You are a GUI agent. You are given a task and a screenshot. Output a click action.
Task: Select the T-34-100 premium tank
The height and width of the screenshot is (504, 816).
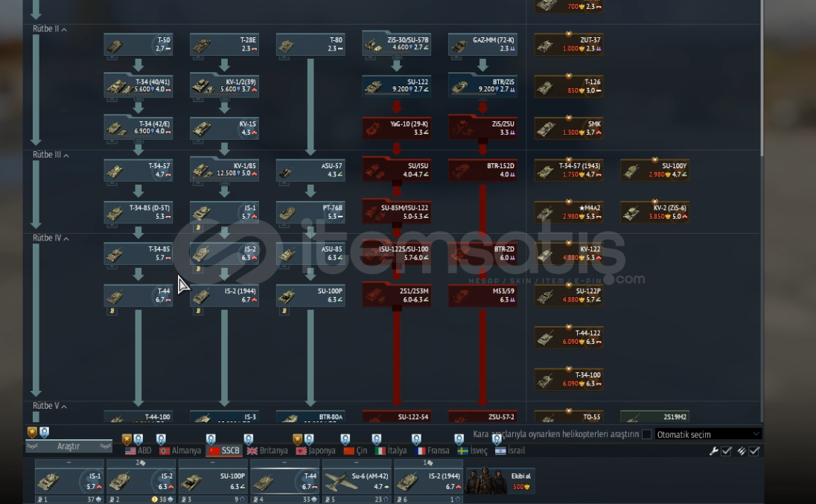click(569, 380)
